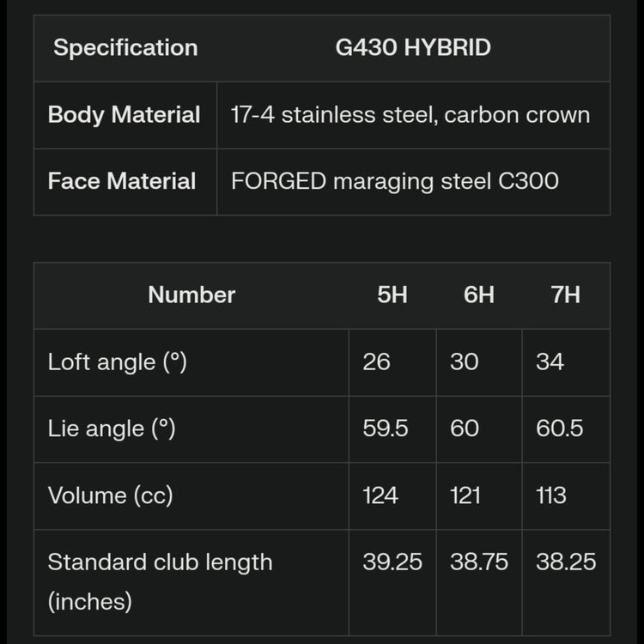Select the 5H column header
This screenshot has height=644, width=644.
pos(392,295)
